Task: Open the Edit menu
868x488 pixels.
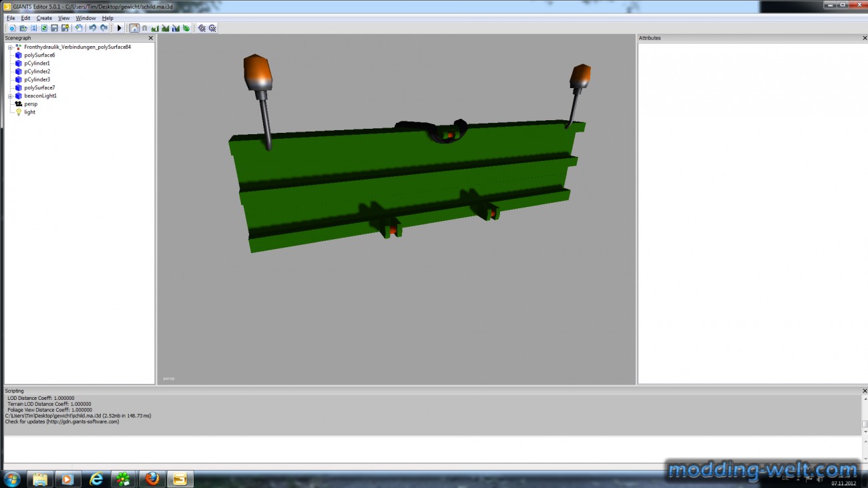Action: click(25, 18)
